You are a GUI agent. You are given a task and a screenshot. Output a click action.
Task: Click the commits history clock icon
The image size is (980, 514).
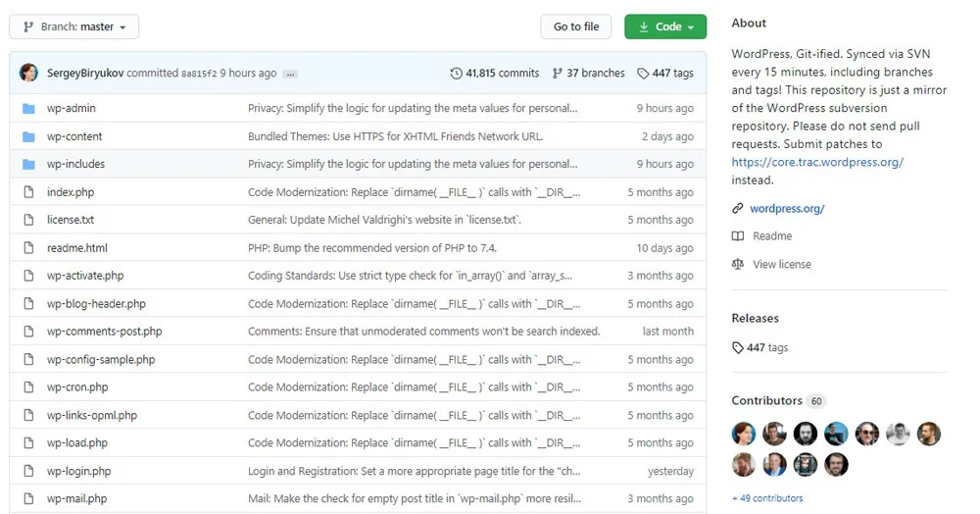[457, 74]
